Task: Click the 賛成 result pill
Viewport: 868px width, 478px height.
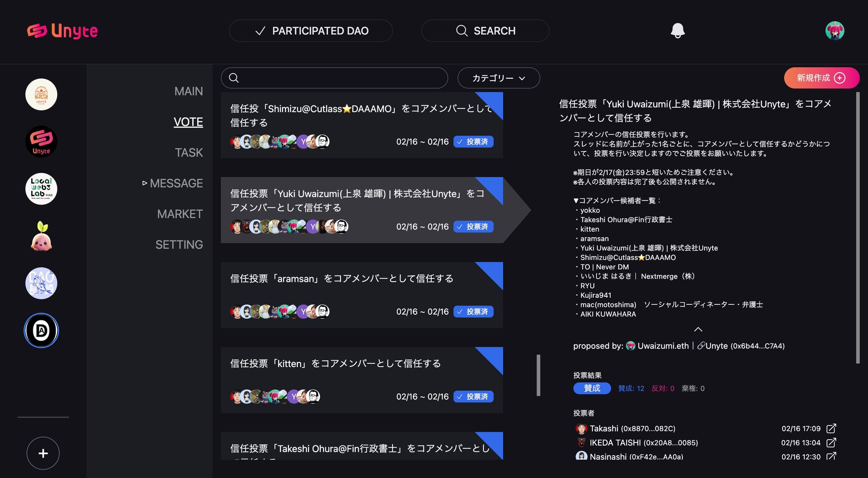Action: pyautogui.click(x=592, y=388)
